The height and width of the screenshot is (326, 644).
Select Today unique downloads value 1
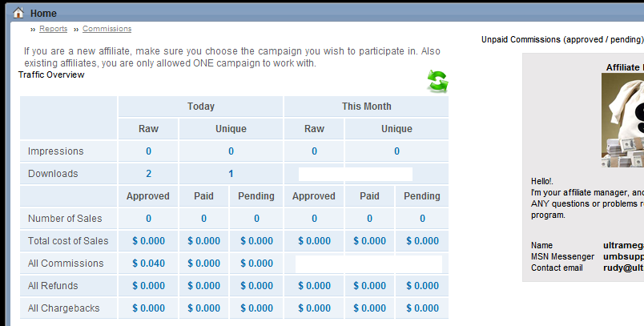[x=231, y=174]
